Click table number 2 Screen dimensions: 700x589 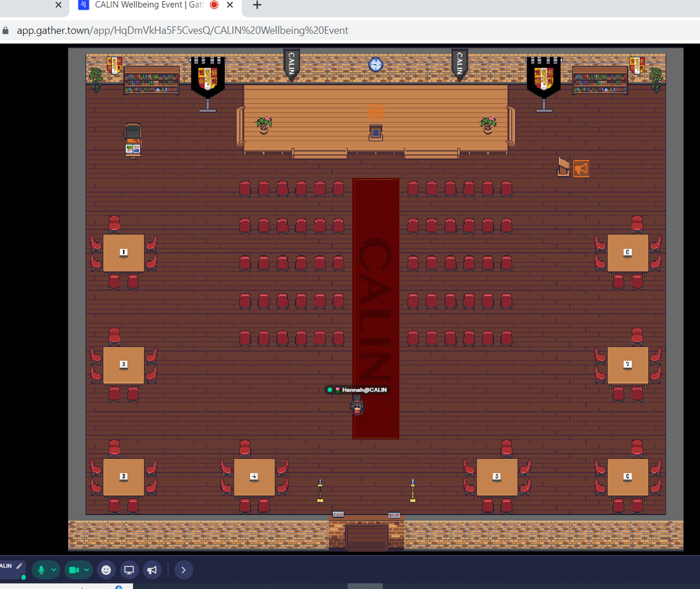point(124,364)
